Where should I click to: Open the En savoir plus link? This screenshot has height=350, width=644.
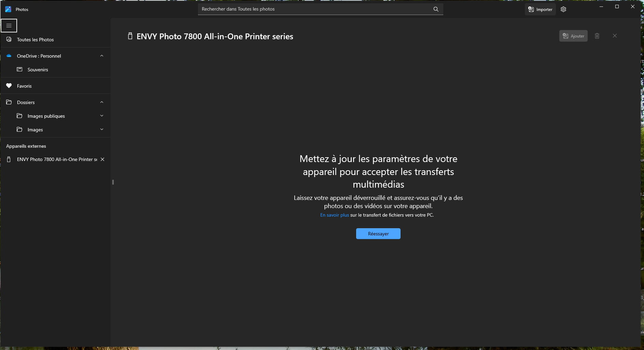point(335,215)
